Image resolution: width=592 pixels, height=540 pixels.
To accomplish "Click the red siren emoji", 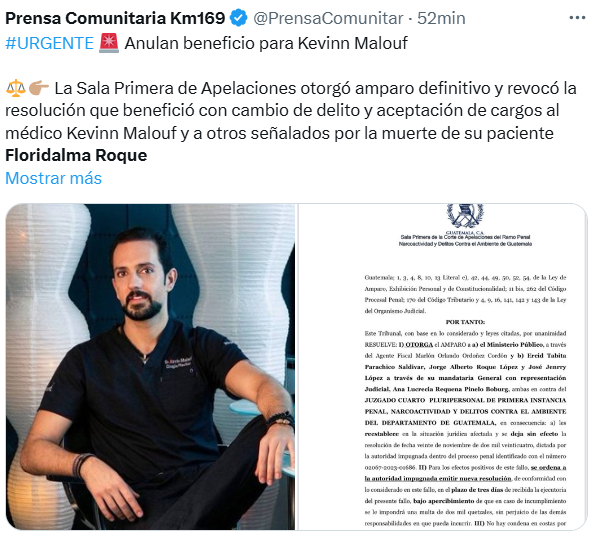I will tap(109, 43).
